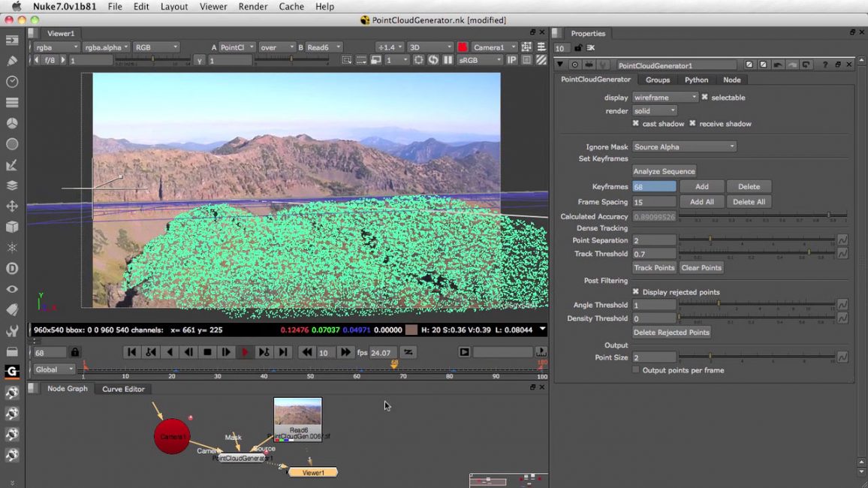The image size is (868, 488).
Task: Click the Add keyframe button
Action: click(x=701, y=186)
